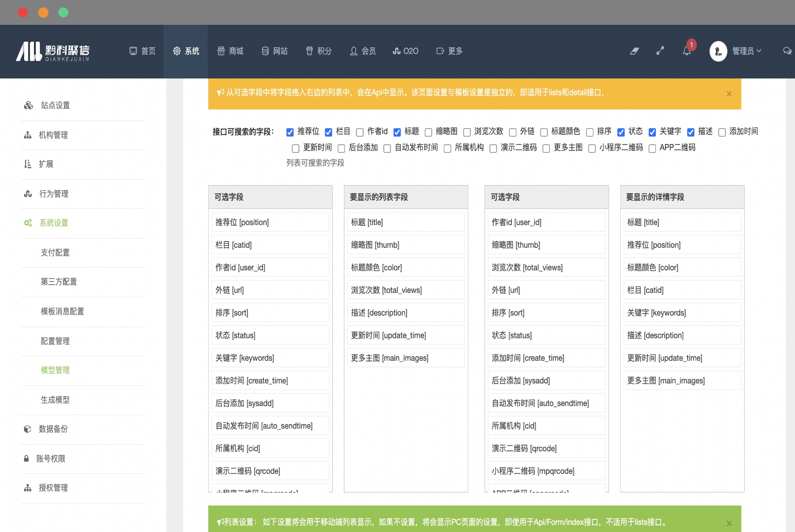
Task: Open the 积分 module from top navigation
Action: 318,51
